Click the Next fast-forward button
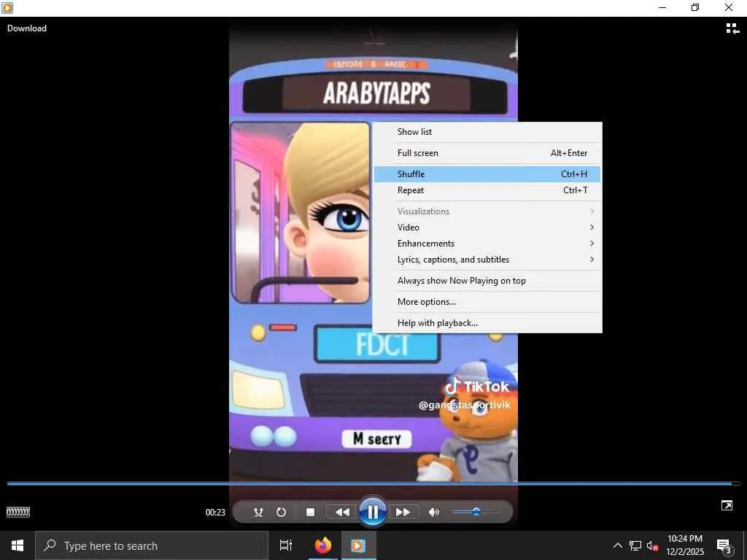This screenshot has height=560, width=747. coord(403,513)
